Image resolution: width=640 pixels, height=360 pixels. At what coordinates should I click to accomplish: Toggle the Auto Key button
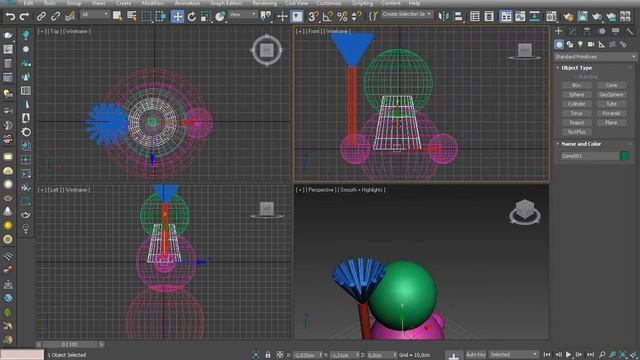pos(476,355)
